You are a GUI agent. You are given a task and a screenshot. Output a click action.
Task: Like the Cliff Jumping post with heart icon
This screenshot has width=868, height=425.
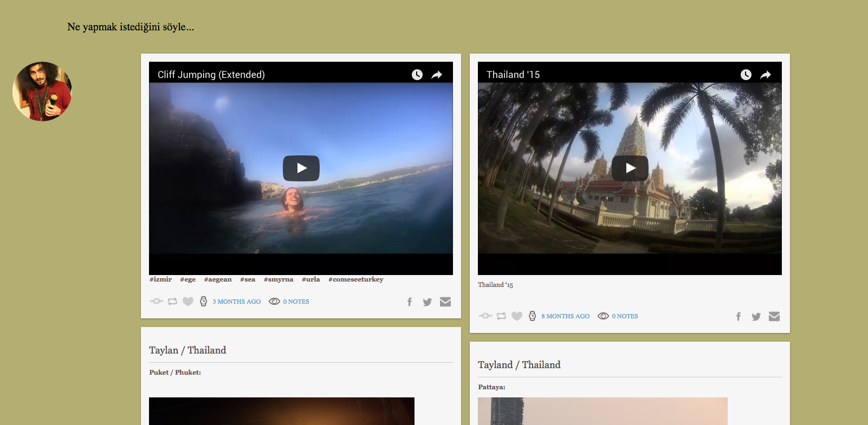[188, 302]
